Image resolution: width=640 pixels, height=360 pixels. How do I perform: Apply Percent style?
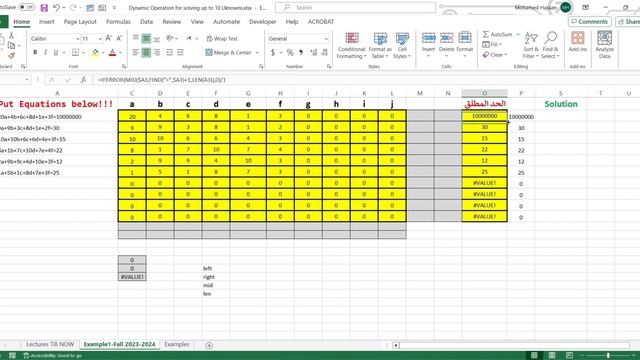click(x=290, y=53)
